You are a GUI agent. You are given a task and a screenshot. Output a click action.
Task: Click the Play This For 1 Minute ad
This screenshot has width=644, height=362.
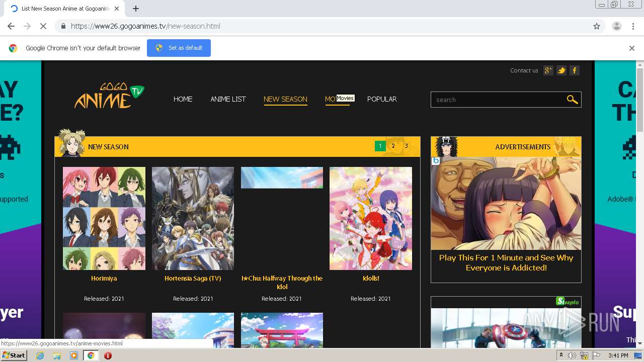point(506,220)
